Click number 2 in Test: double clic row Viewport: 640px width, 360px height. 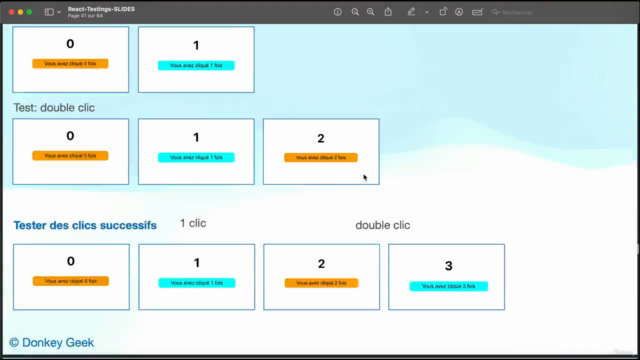click(x=321, y=138)
